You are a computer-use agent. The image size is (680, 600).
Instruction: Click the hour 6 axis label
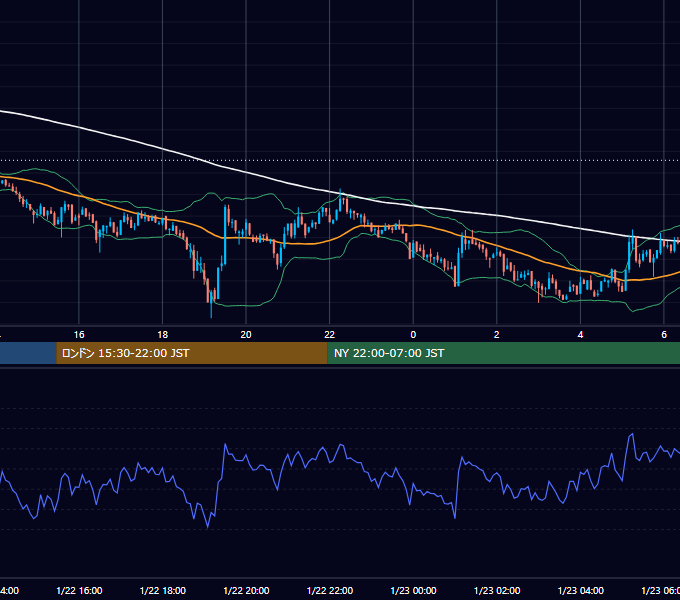tap(664, 335)
